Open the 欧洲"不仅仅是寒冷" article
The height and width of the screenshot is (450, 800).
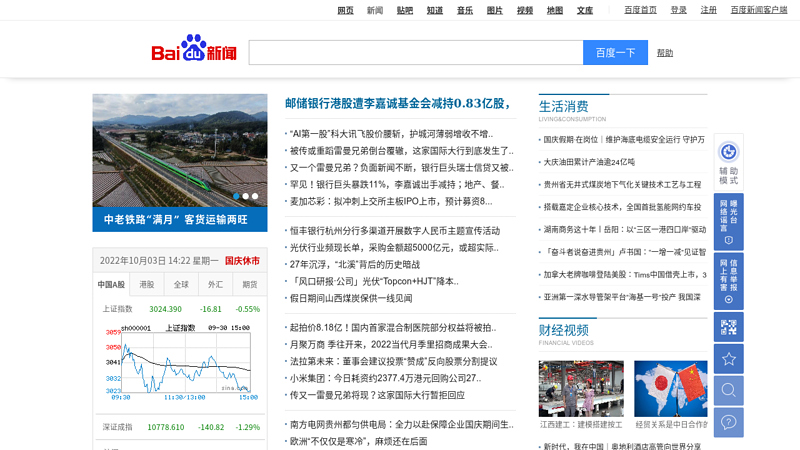pos(358,441)
